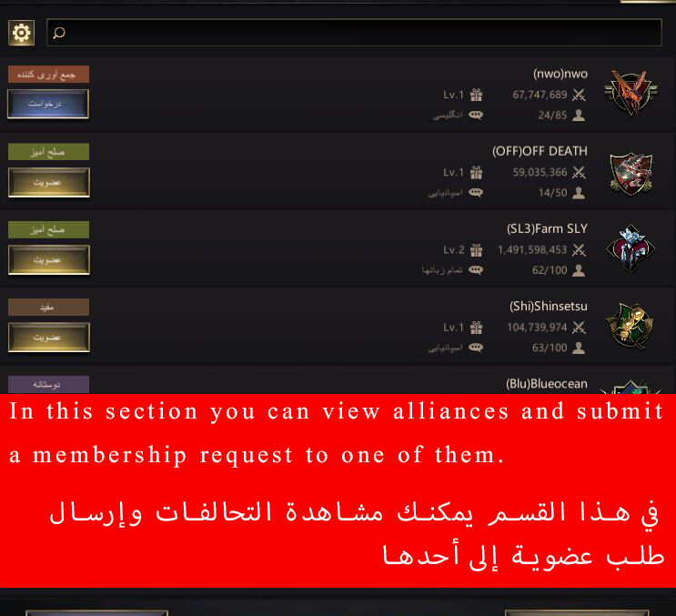676x616 pixels.
Task: Focus the alliance search field
Action: (354, 33)
